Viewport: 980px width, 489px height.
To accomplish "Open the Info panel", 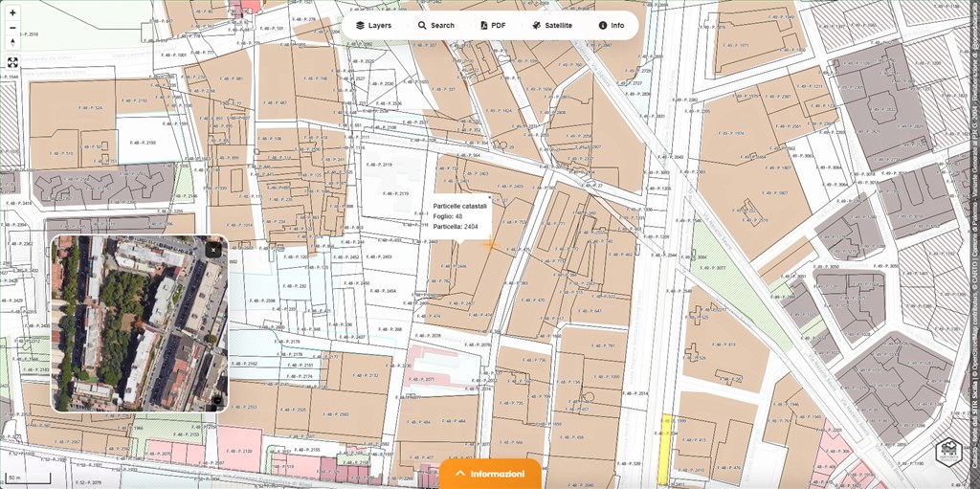I will [612, 25].
